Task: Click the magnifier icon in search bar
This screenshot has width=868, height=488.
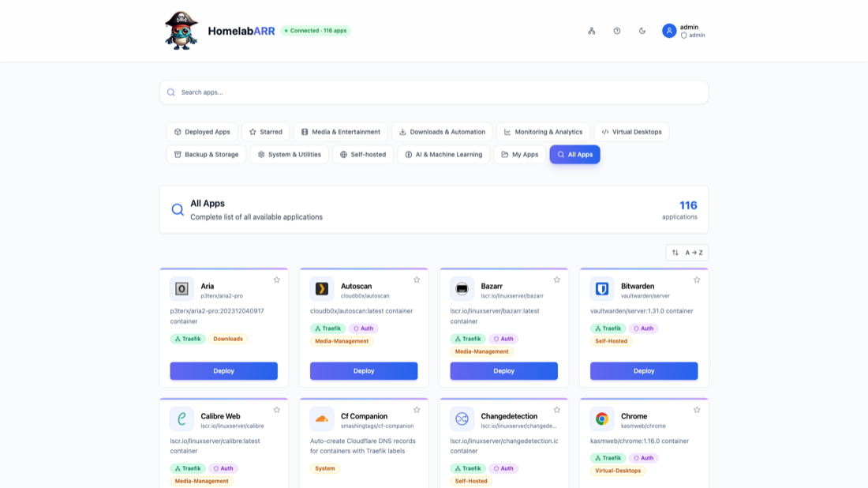Action: 171,92
